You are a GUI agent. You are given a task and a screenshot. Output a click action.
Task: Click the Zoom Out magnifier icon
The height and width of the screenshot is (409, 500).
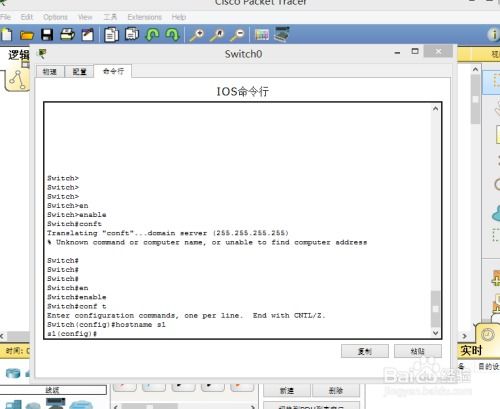[238, 35]
